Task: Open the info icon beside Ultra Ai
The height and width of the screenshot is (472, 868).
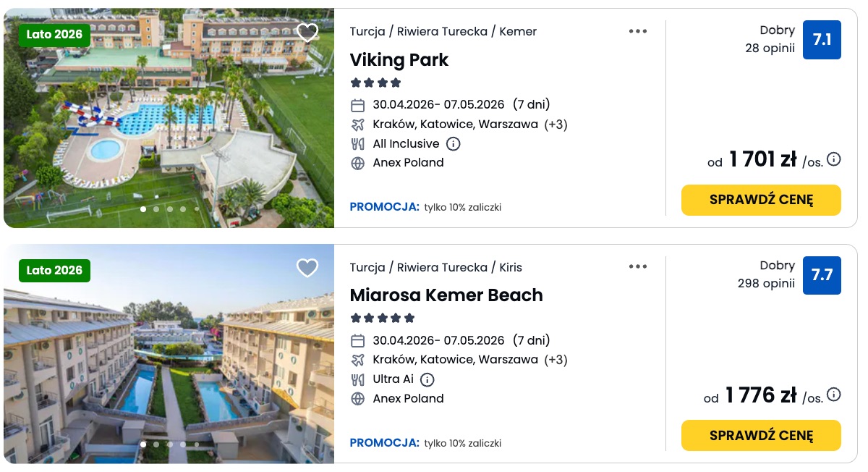Action: 427,379
